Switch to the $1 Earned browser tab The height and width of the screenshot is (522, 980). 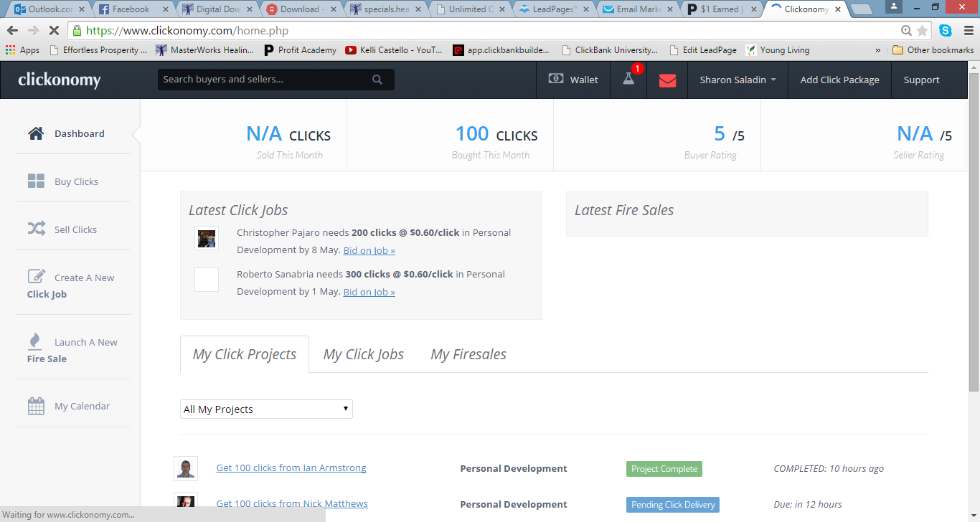722,9
